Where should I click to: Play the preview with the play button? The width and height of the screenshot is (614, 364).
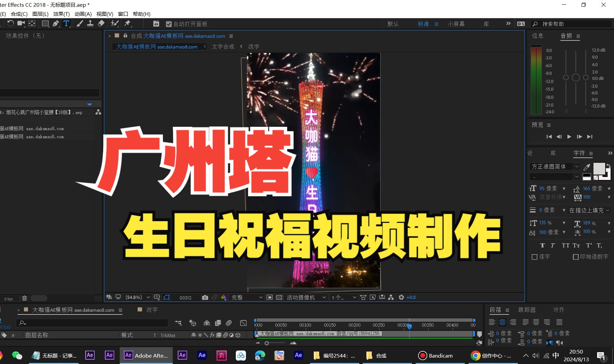pos(569,136)
